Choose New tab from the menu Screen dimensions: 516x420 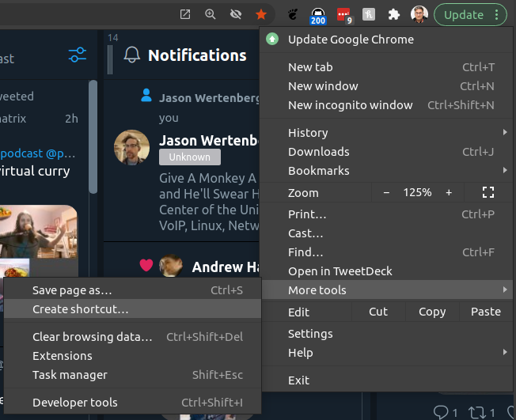point(386,67)
